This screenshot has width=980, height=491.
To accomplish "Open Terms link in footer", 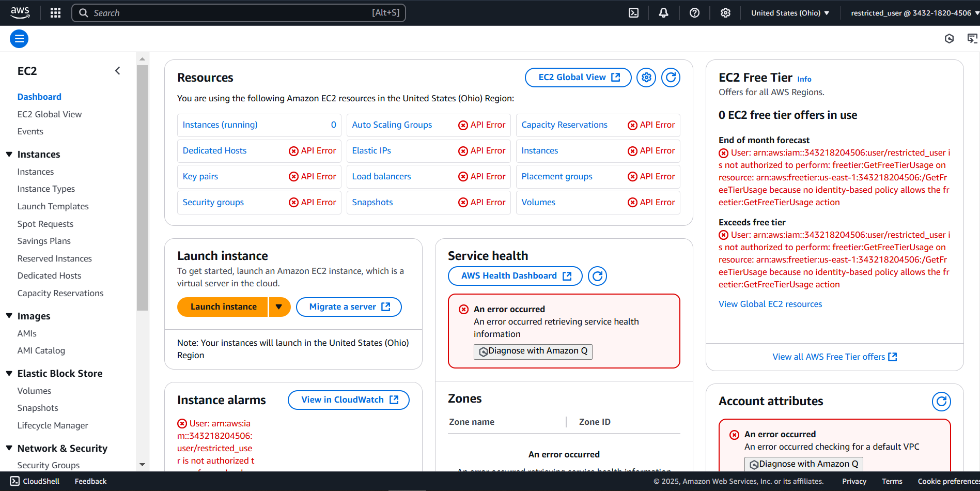I will 892,481.
